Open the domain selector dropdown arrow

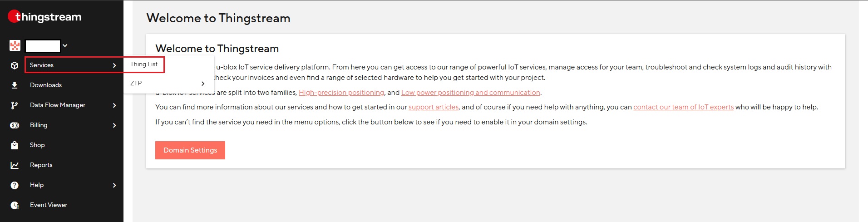(x=65, y=45)
